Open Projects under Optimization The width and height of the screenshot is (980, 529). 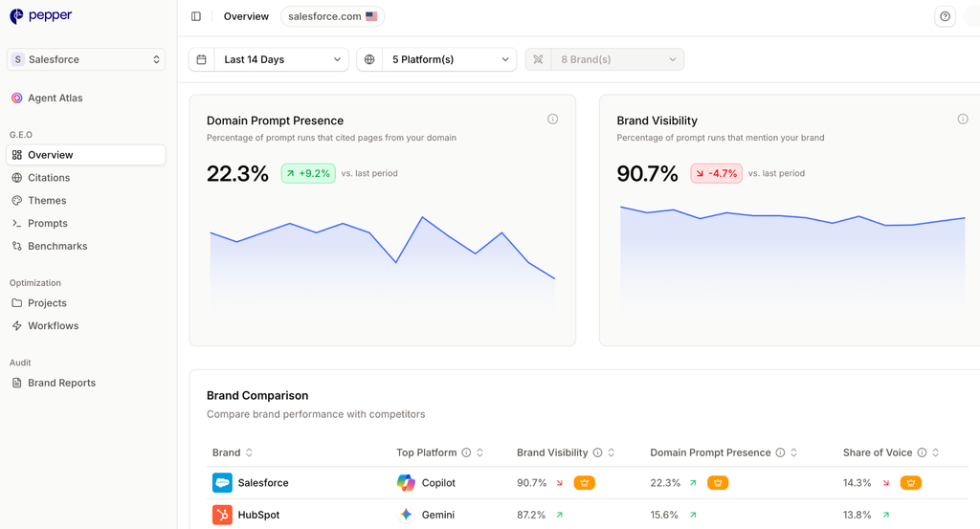point(86,303)
